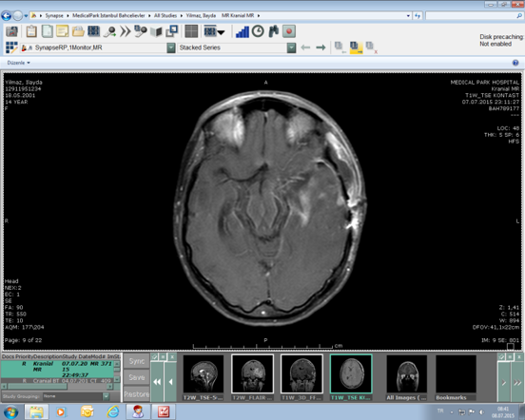Open the Study Grouping dropdown
This screenshot has height=420, width=525.
106,396
